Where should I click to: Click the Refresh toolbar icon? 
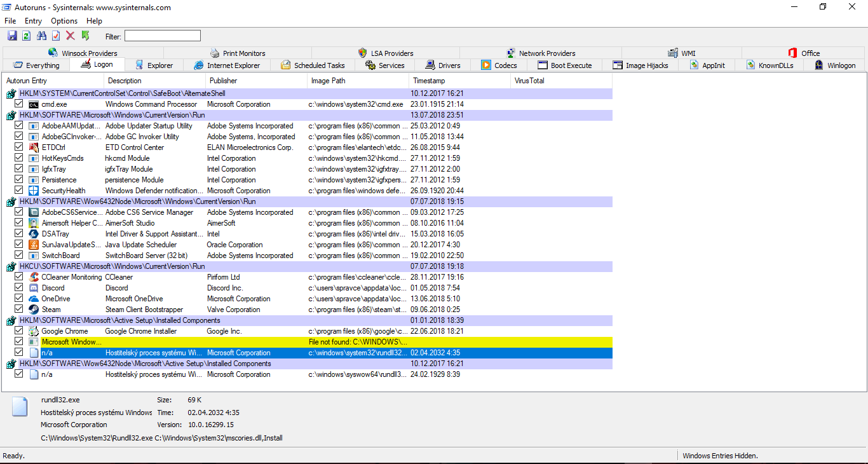click(27, 36)
